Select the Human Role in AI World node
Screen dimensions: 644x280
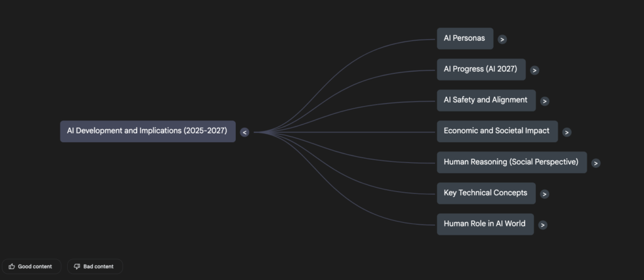click(486, 224)
